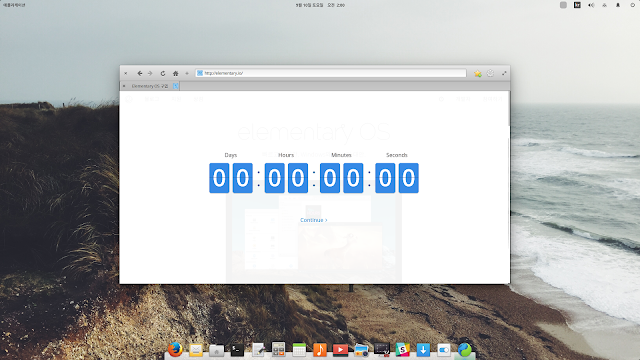Maximize the browser window with the arrows icon
Screen dimensions: 640x360
tap(504, 73)
